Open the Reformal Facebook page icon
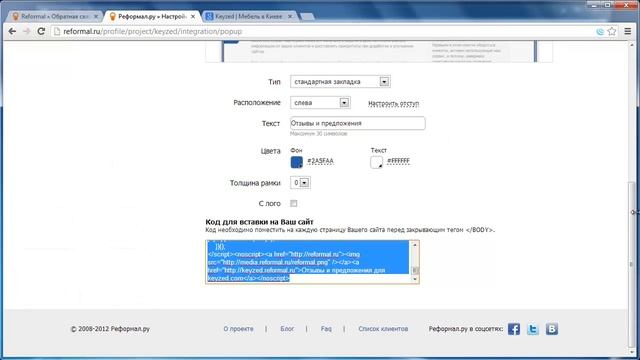640x360 pixels. pyautogui.click(x=514, y=329)
